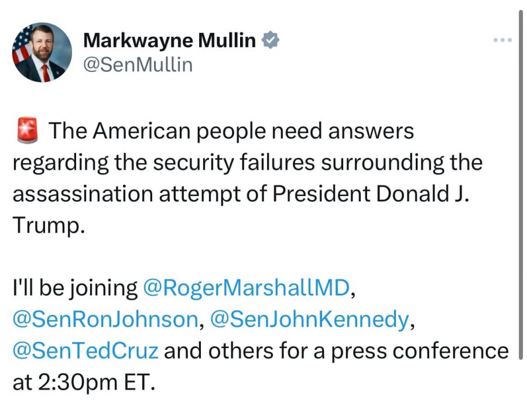This screenshot has width=527, height=420.
Task: Open the @SenJohnKennedy mention link
Action: coord(309,319)
